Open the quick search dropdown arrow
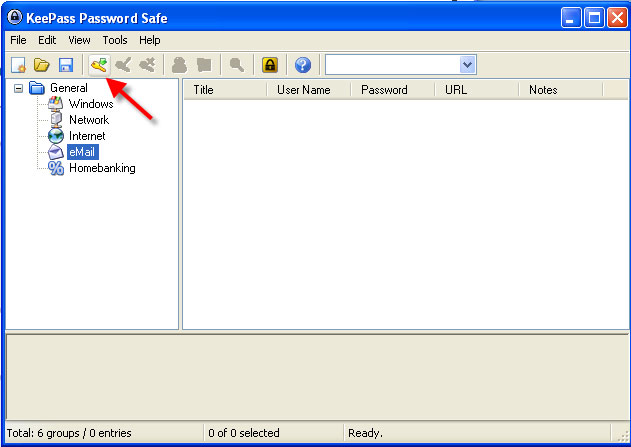This screenshot has width=631, height=447. coord(467,65)
